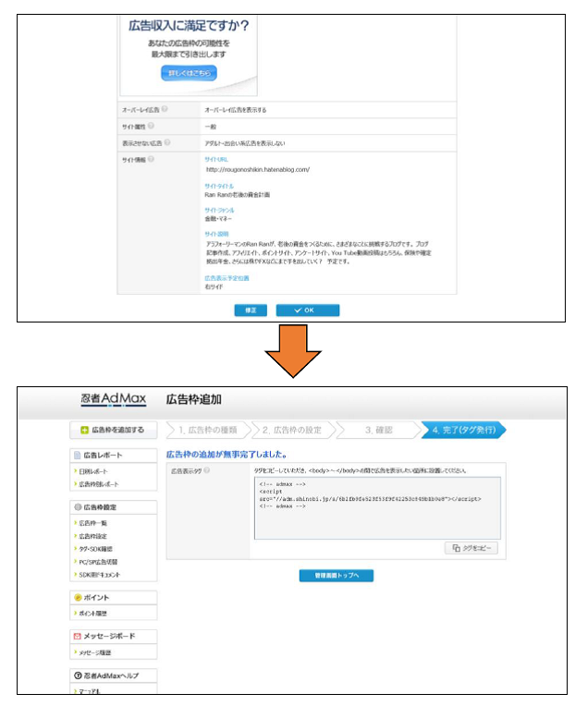Open 広告枠一覧 in sidebar
This screenshot has height=718, width=588.
93,523
